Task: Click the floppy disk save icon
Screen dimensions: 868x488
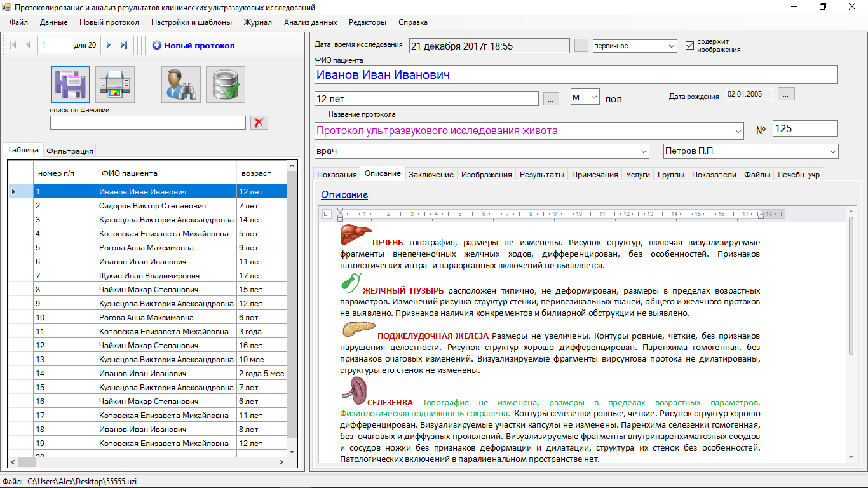Action: (x=70, y=85)
